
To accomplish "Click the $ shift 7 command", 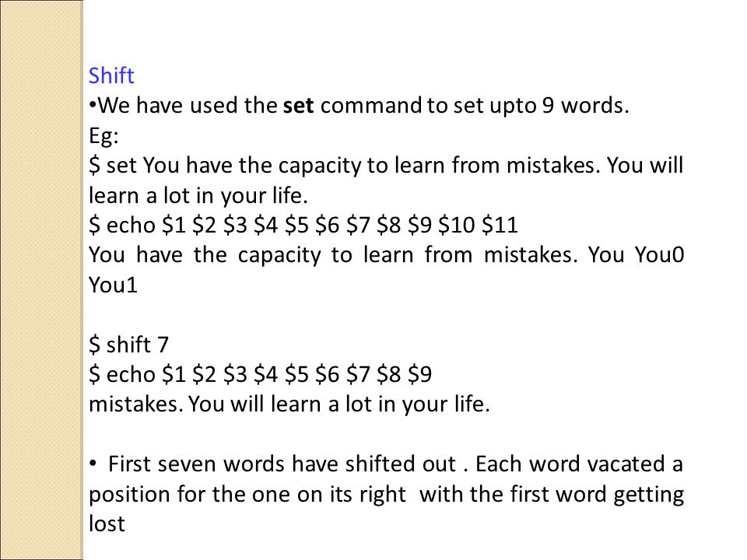I will click(128, 345).
